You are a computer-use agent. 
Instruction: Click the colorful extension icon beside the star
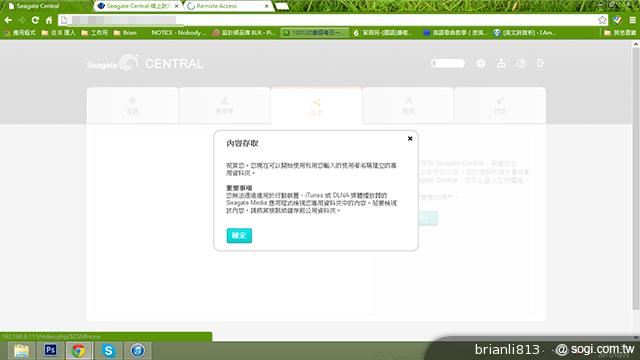point(617,20)
